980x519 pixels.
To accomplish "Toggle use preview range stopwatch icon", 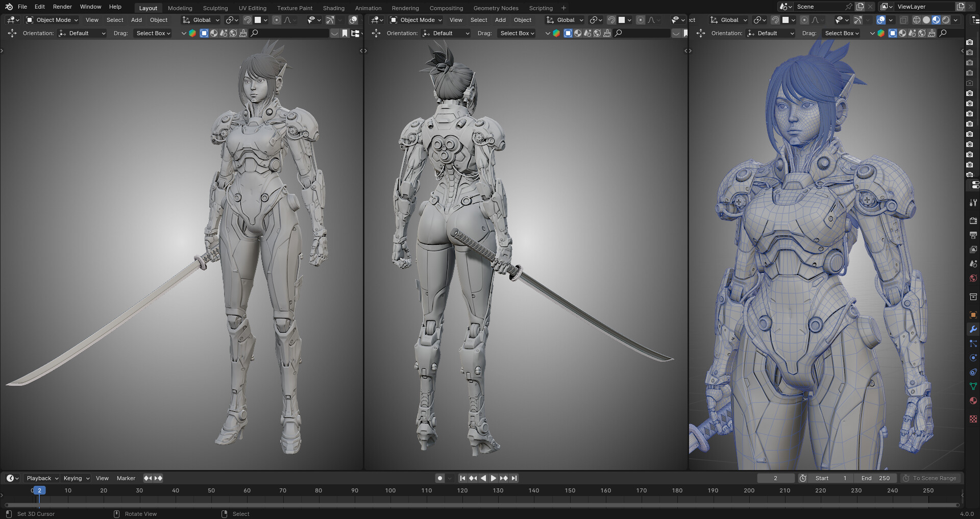I will tap(803, 478).
